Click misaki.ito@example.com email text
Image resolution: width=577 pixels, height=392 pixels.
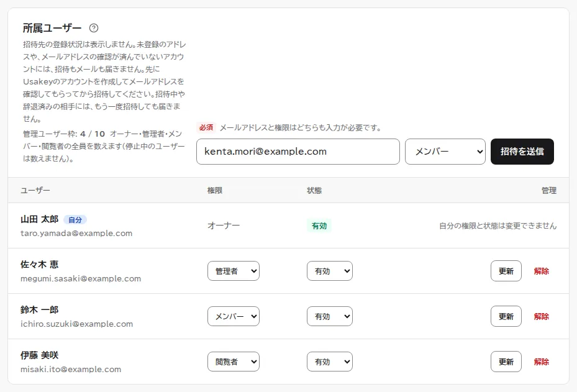pos(71,369)
